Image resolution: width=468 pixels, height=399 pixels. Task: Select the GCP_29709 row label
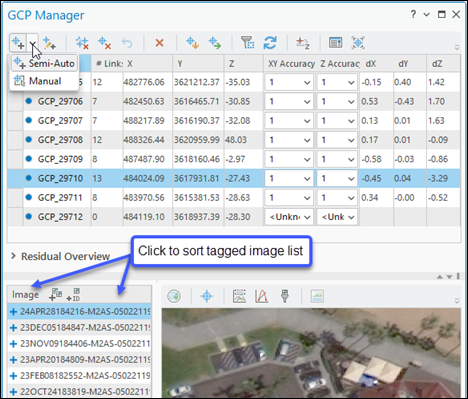coord(60,159)
